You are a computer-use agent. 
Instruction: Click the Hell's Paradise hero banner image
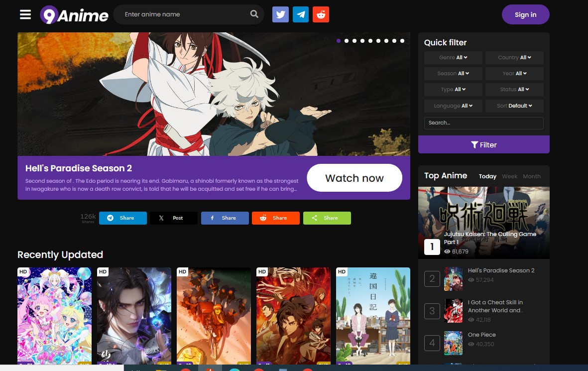[x=214, y=94]
